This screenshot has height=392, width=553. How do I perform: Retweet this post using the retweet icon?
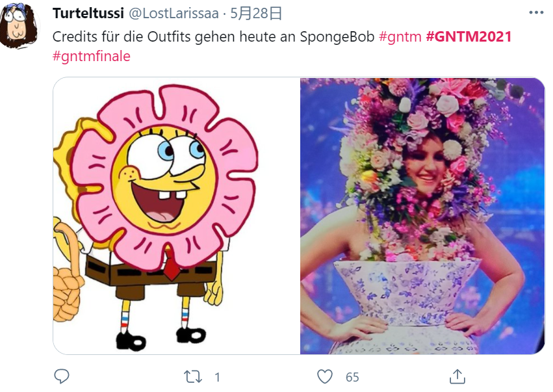pos(193,376)
